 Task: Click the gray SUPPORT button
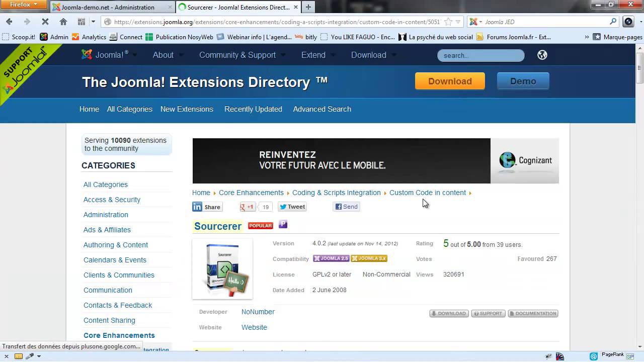pos(488,313)
